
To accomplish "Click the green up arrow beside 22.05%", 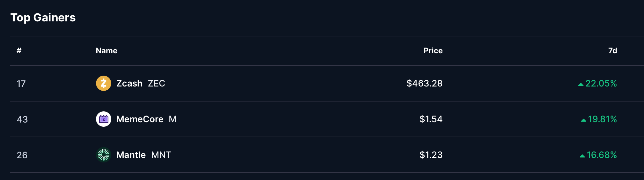I will point(581,84).
